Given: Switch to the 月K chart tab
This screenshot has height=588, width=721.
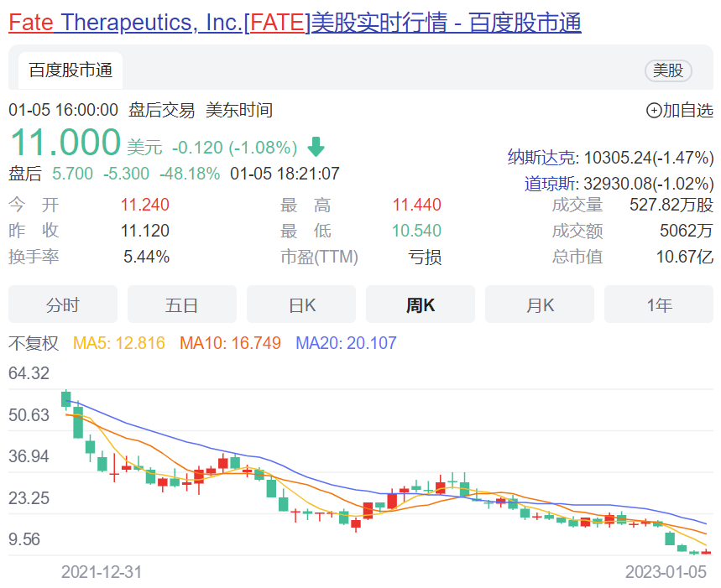Looking at the screenshot, I should pos(540,304).
